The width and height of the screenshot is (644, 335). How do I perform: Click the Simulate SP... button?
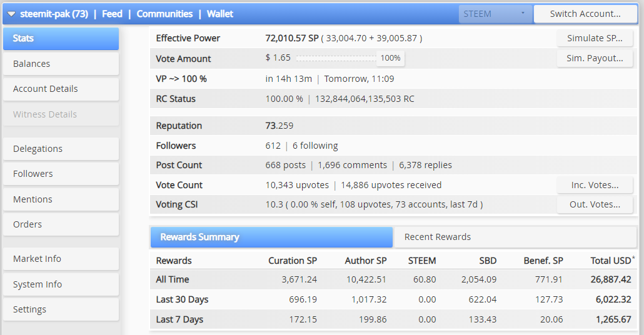point(595,38)
